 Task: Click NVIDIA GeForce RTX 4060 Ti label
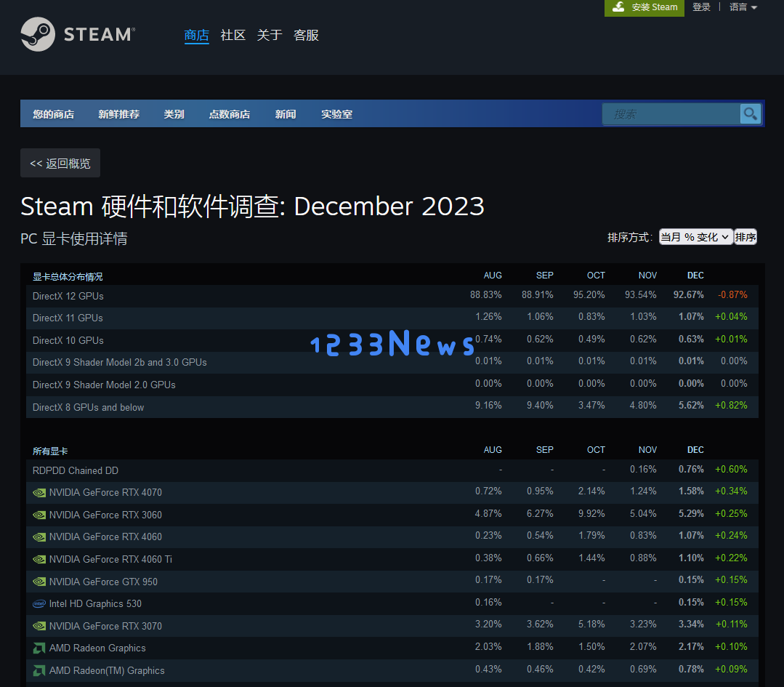pyautogui.click(x=110, y=559)
